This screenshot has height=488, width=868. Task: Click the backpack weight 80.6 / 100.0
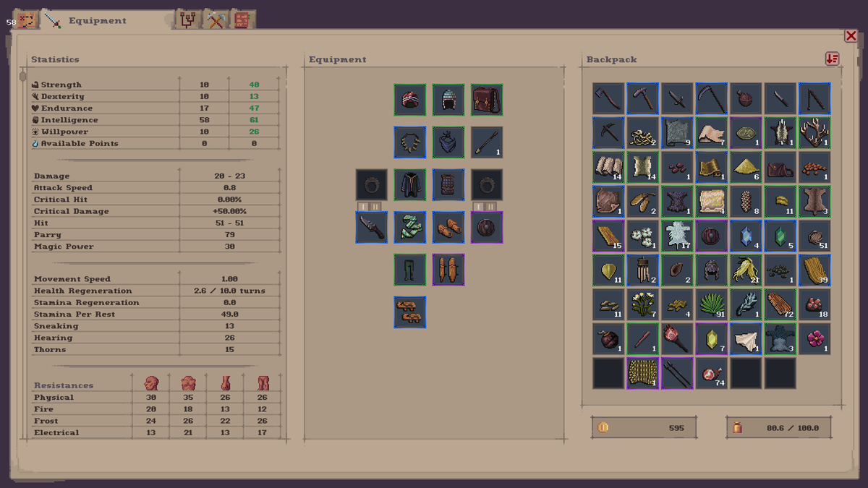(x=778, y=427)
